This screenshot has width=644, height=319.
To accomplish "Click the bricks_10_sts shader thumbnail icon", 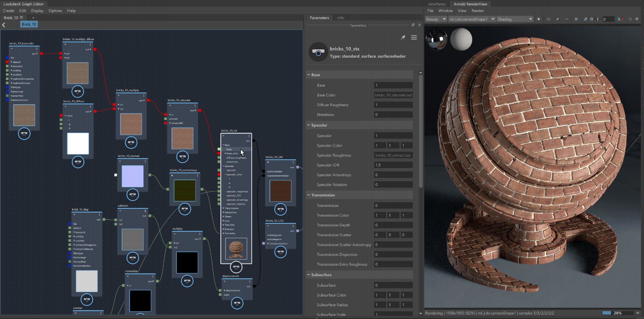I will coord(318,52).
